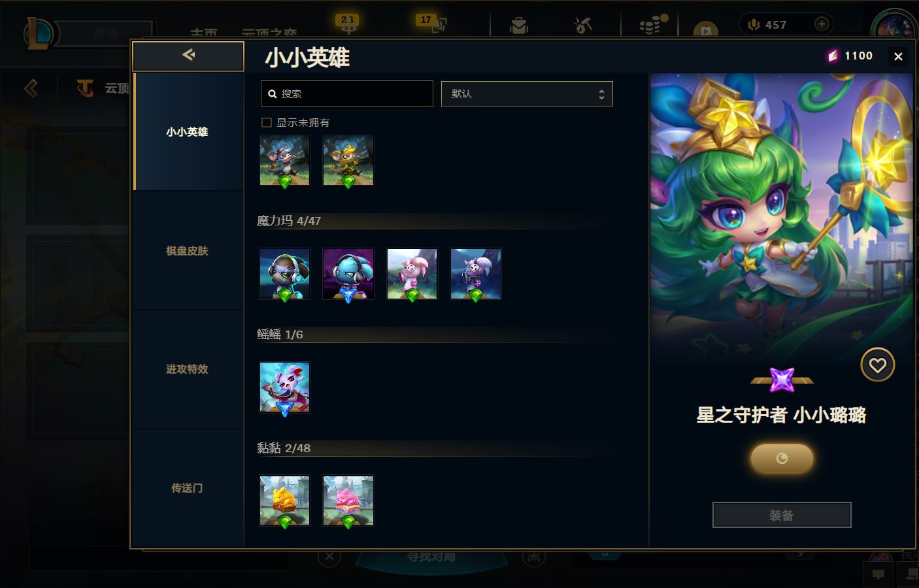Click the purple star shard currency icon
Screen dimensions: 919x588
(833, 56)
